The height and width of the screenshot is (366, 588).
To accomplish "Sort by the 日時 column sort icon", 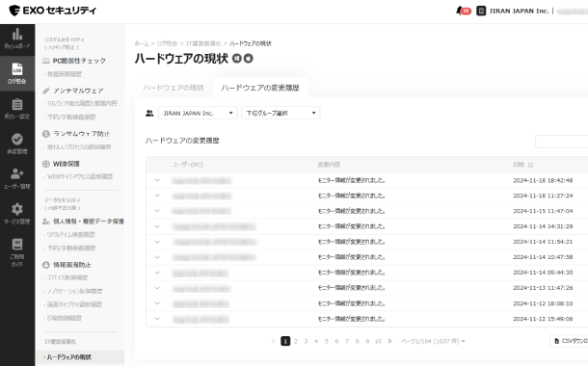I will tap(530, 165).
